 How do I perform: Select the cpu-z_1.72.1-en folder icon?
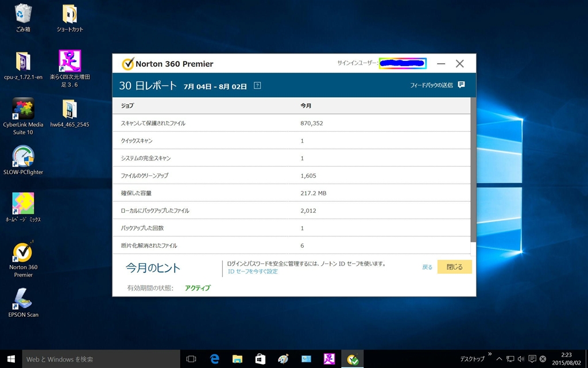23,61
